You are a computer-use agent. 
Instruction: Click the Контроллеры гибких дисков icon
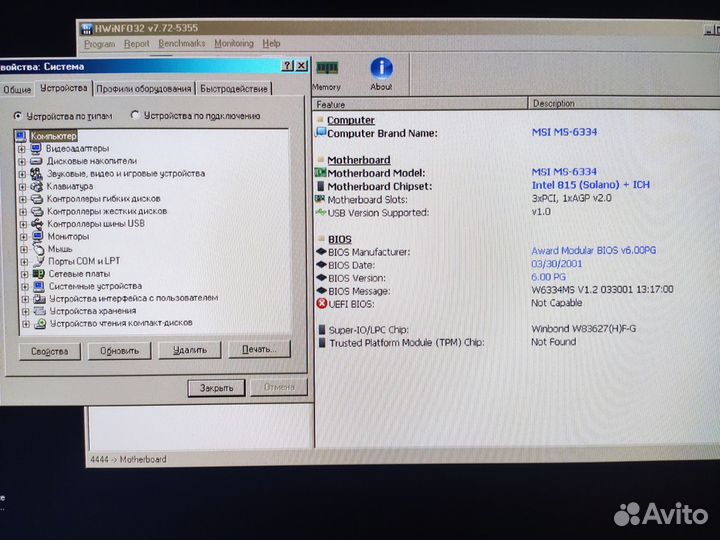(x=37, y=199)
